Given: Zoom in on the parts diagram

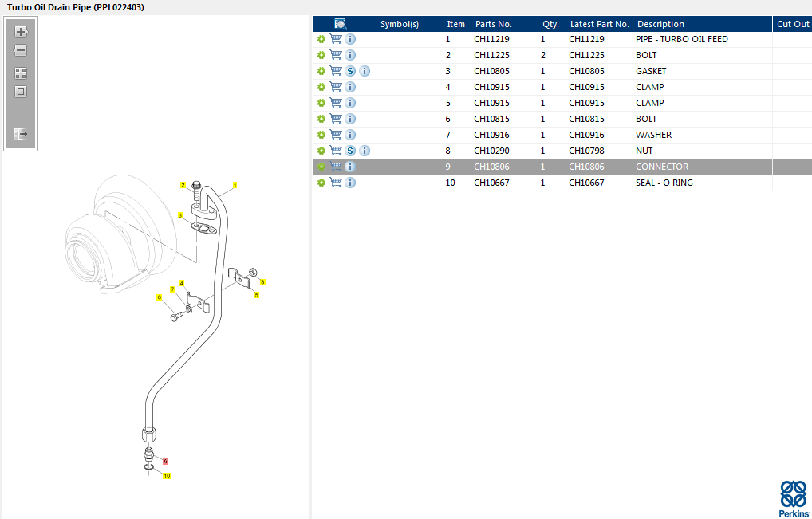Looking at the screenshot, I should [x=21, y=32].
